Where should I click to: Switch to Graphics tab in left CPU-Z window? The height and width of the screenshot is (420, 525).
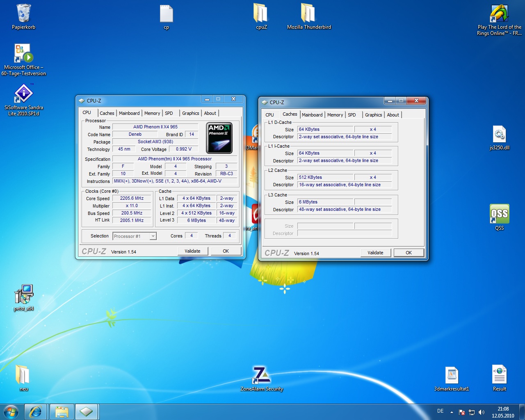pyautogui.click(x=191, y=113)
